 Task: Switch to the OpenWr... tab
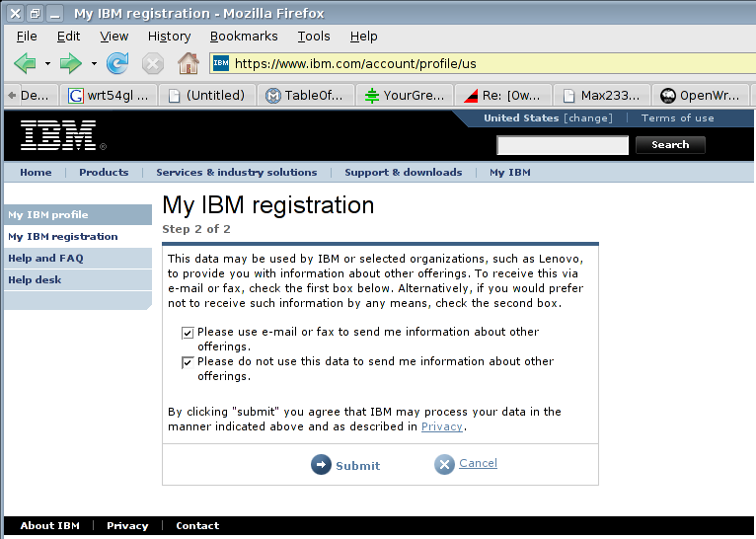pyautogui.click(x=701, y=96)
